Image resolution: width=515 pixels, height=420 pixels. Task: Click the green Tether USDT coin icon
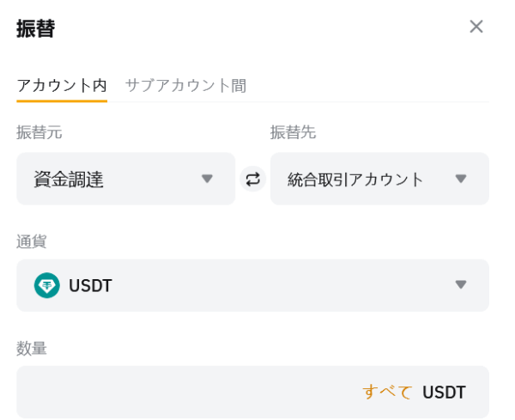(x=46, y=285)
